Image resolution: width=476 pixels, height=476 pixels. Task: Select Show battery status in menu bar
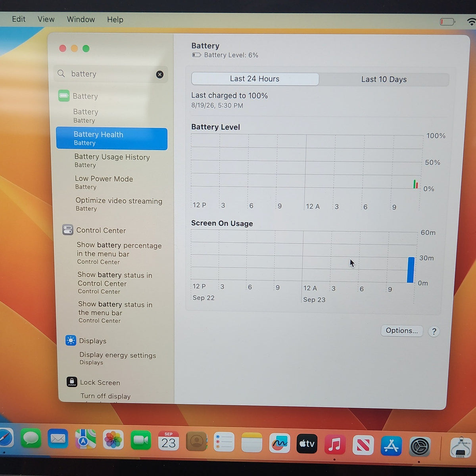pos(115,312)
